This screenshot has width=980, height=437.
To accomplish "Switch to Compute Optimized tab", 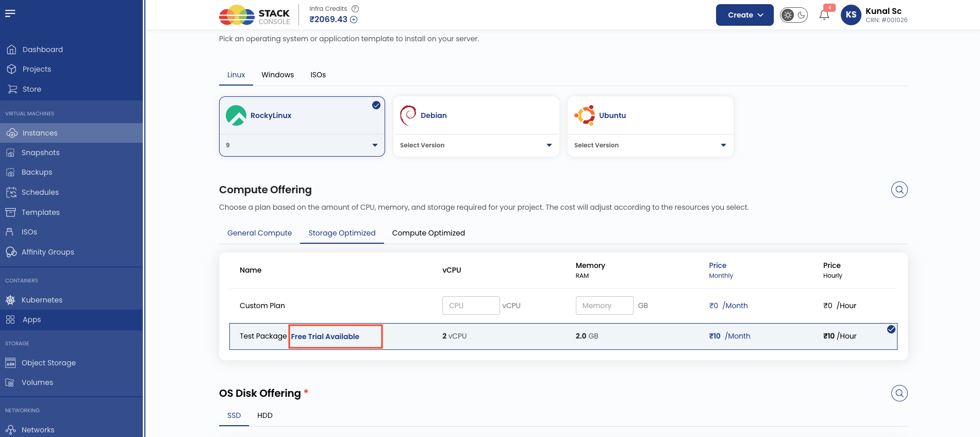I will 428,233.
